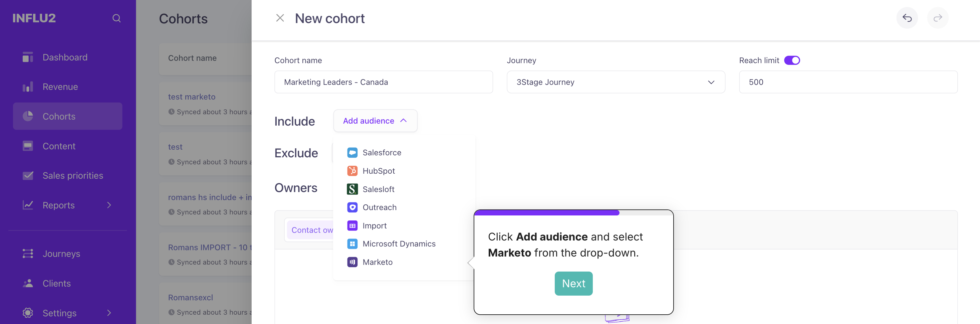Screen dimensions: 980x324
Task: Click the redo arrow button
Action: [x=937, y=18]
